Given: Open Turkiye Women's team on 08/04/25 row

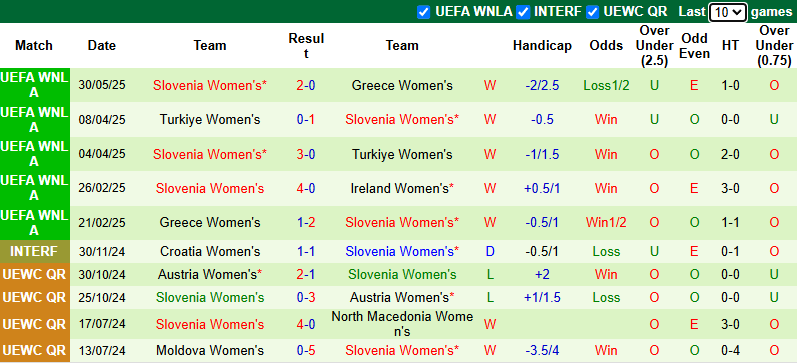Looking at the screenshot, I should point(210,119).
